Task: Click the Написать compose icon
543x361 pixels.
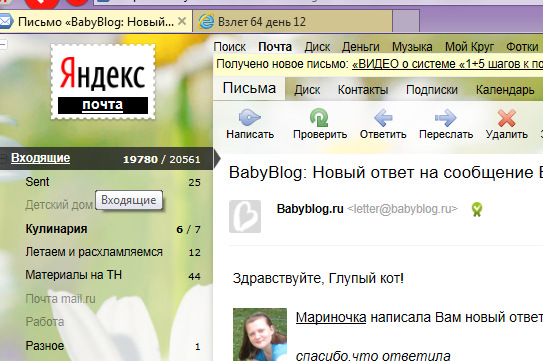Action: coord(250,117)
